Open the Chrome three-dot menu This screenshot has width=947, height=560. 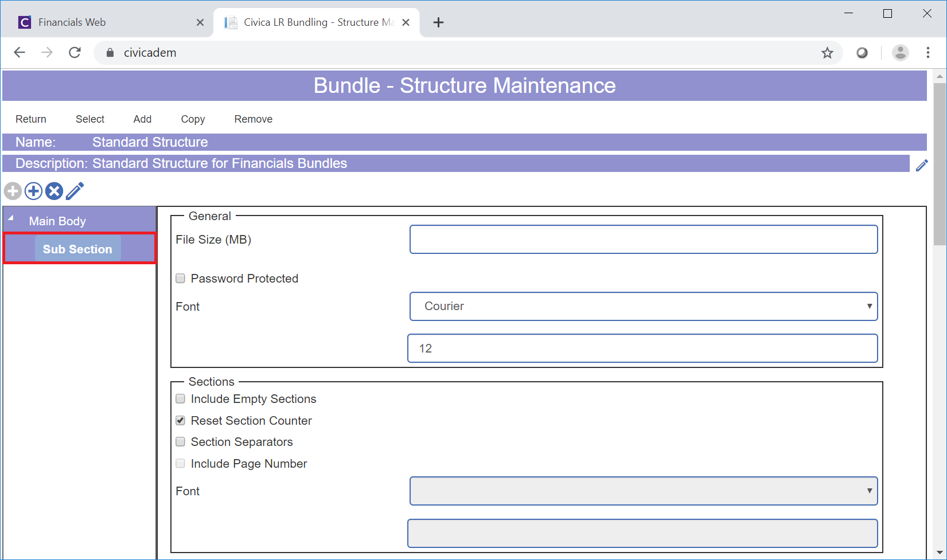click(928, 53)
